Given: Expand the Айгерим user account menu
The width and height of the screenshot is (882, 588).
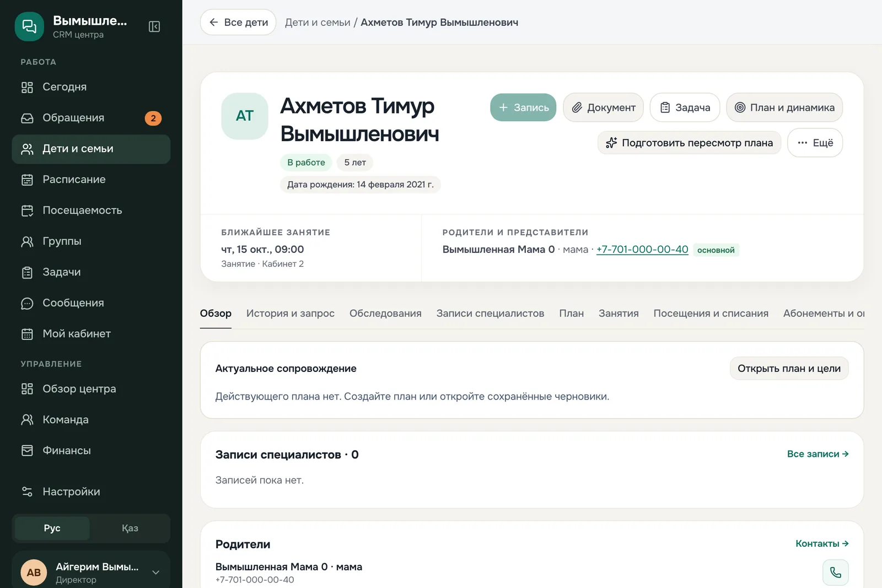Looking at the screenshot, I should (x=91, y=572).
